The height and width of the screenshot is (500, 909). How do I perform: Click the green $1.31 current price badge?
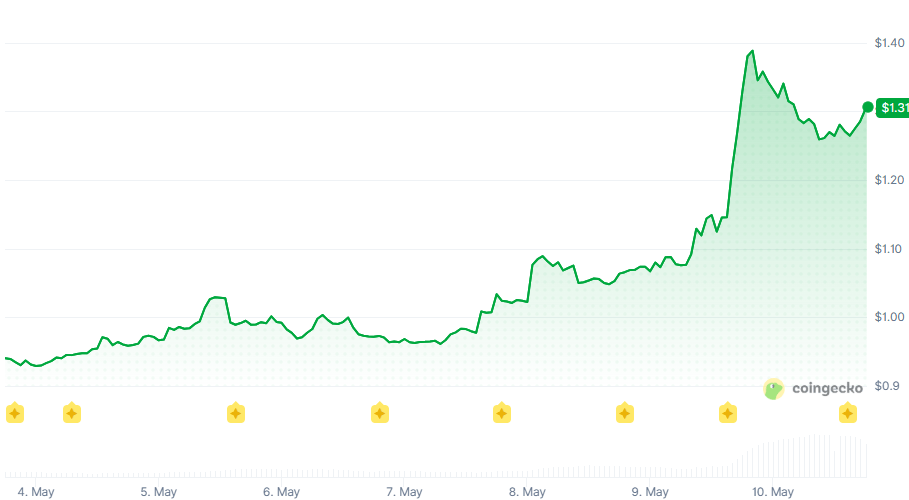893,107
